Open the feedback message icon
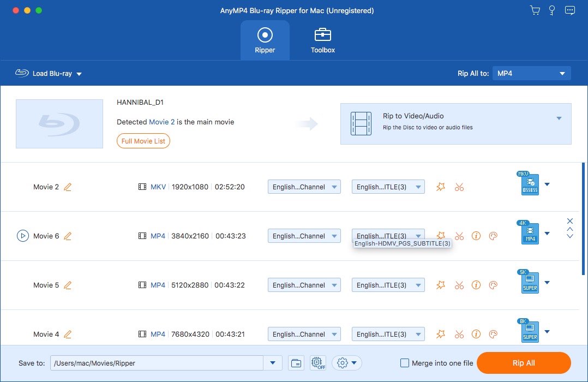 point(570,10)
